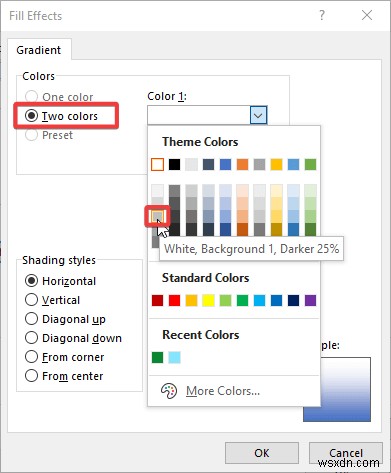391x473 pixels.
Task: Pick red standard color
Action: 174,300
